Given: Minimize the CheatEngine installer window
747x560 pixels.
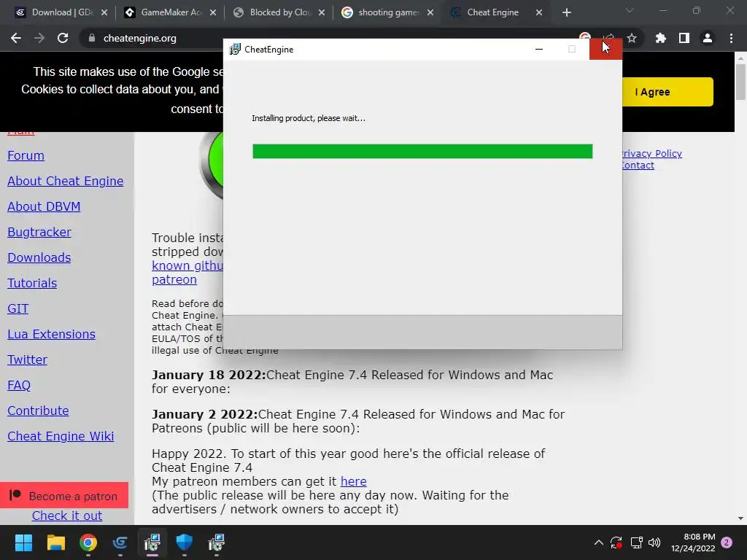Looking at the screenshot, I should point(539,49).
